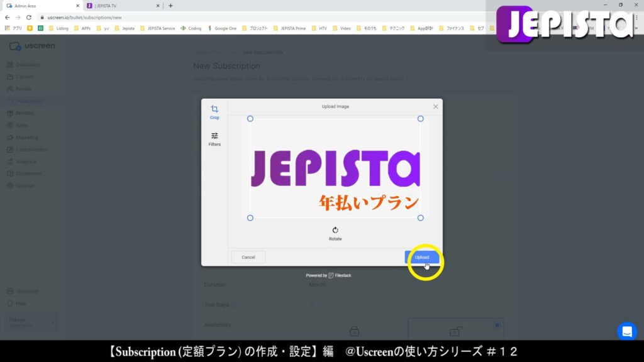Click the browser forward arrow
The image size is (644, 362).
click(x=18, y=18)
